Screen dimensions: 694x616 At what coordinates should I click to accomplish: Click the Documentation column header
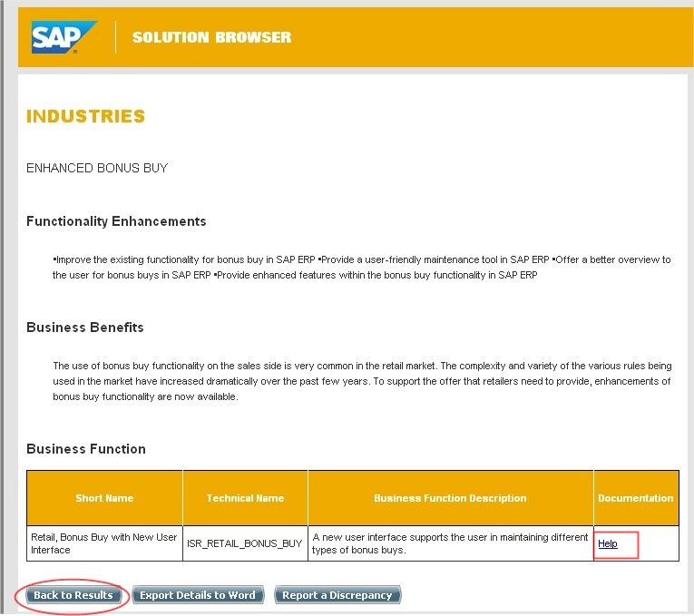(x=636, y=498)
